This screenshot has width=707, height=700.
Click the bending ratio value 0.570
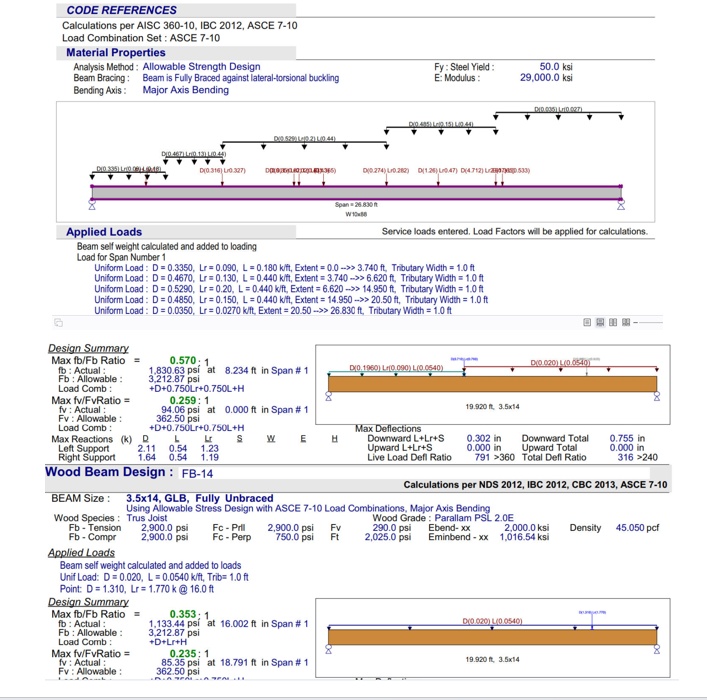[x=183, y=360]
